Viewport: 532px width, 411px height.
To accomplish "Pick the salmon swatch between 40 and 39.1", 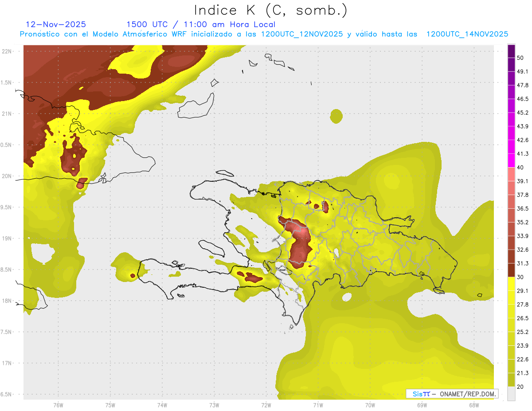I will point(511,174).
